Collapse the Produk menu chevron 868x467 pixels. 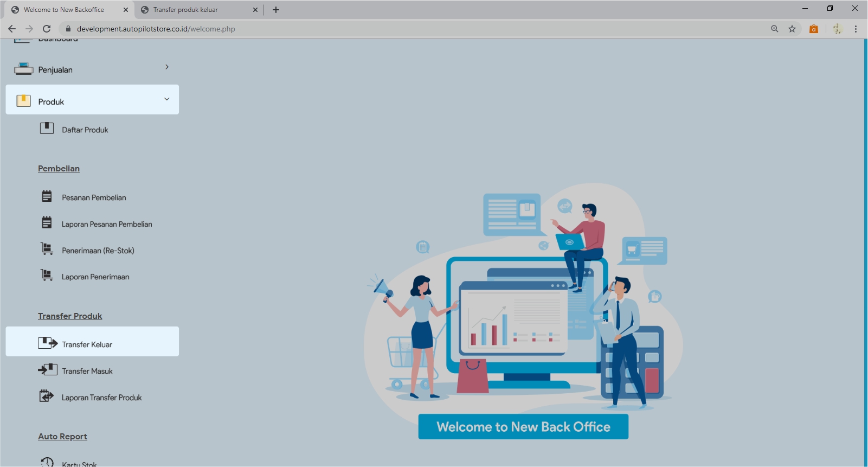click(x=166, y=99)
